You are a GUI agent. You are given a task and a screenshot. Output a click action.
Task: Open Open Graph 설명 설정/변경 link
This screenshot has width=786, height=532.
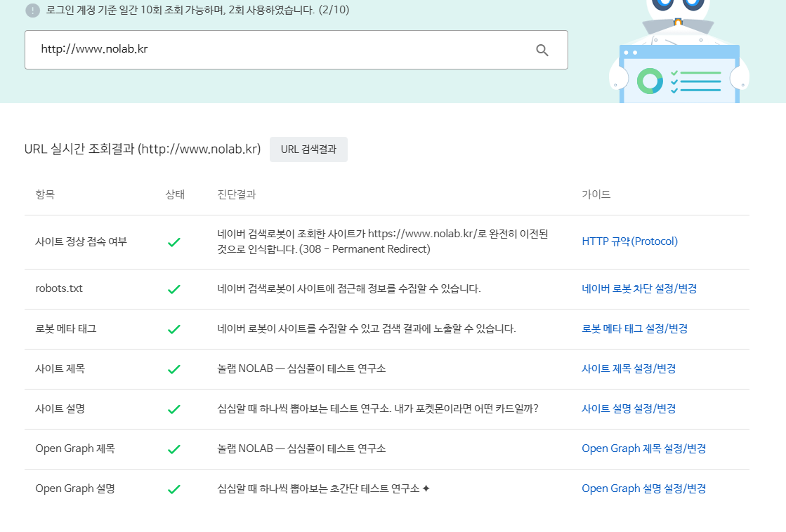pyautogui.click(x=643, y=489)
